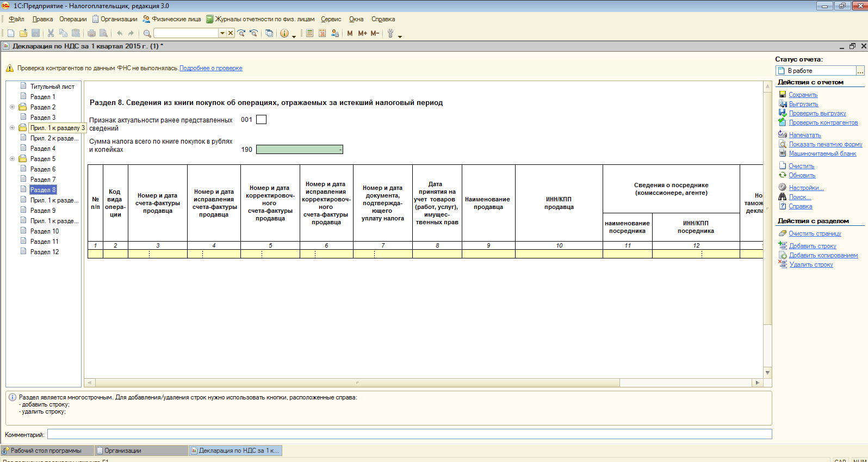Expand the Раздел 2 tree node
This screenshot has width=868, height=462.
coord(12,107)
